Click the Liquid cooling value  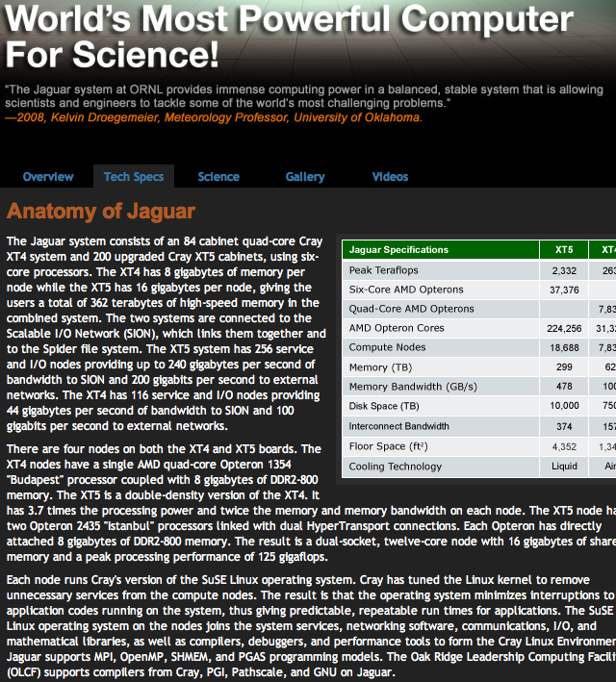pos(564,467)
